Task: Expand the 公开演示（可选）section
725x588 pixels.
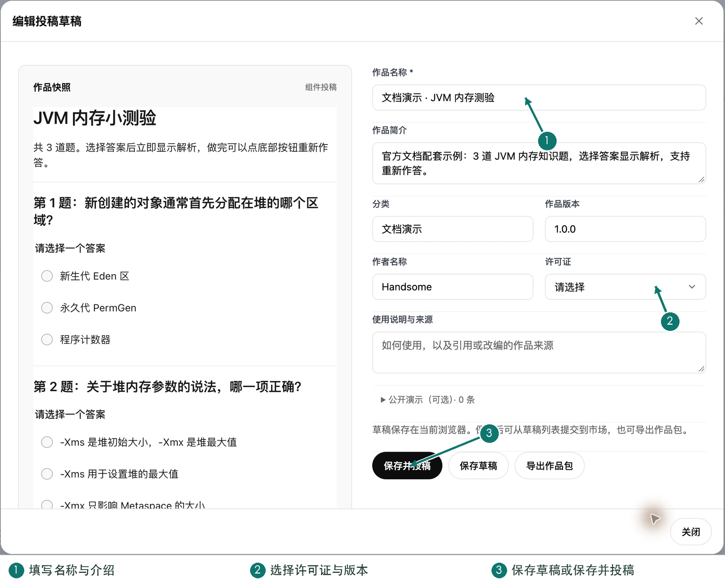Action: (428, 400)
